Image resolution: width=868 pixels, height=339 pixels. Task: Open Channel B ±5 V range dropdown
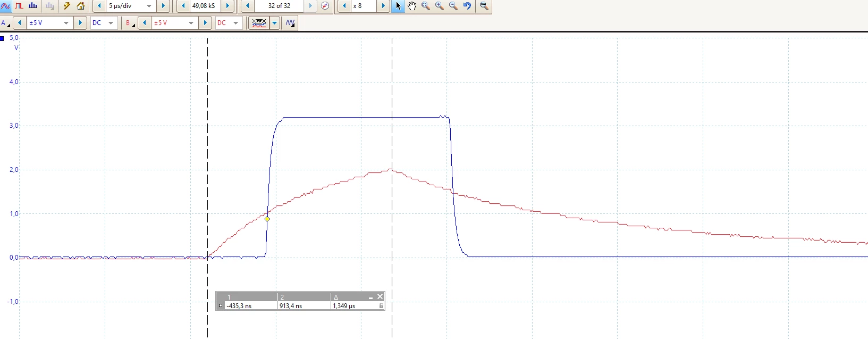click(175, 23)
